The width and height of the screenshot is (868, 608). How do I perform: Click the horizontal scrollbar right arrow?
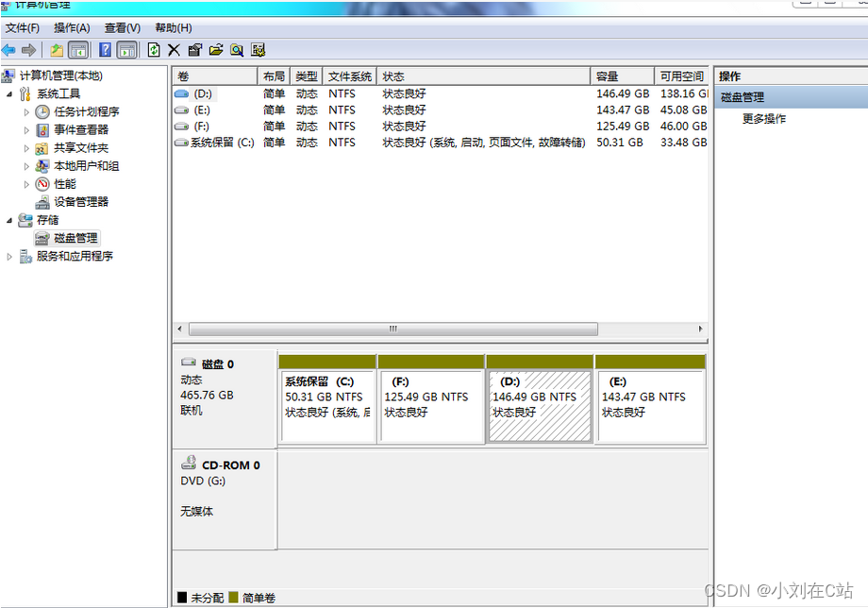point(701,329)
